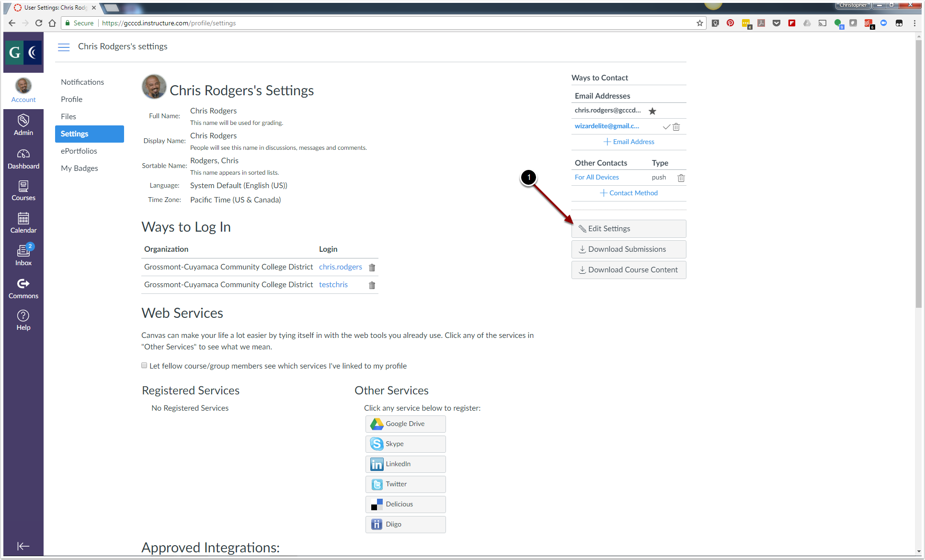Open the Admin shield icon

pyautogui.click(x=23, y=125)
